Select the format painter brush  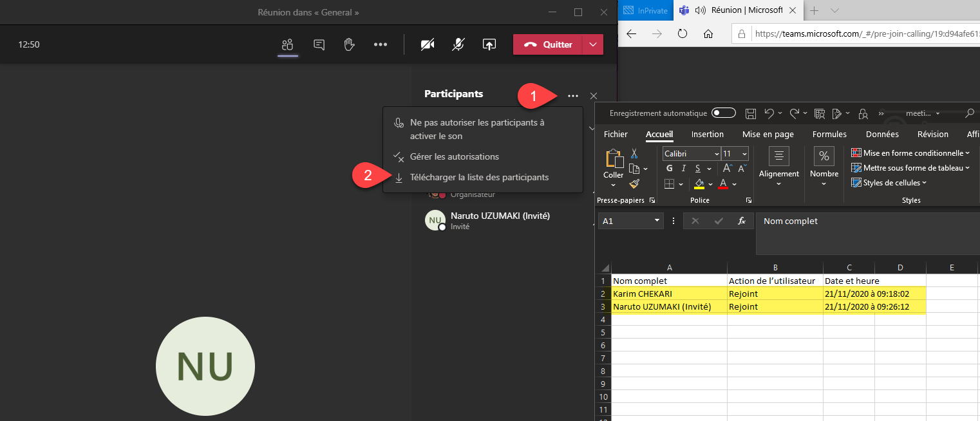click(634, 184)
